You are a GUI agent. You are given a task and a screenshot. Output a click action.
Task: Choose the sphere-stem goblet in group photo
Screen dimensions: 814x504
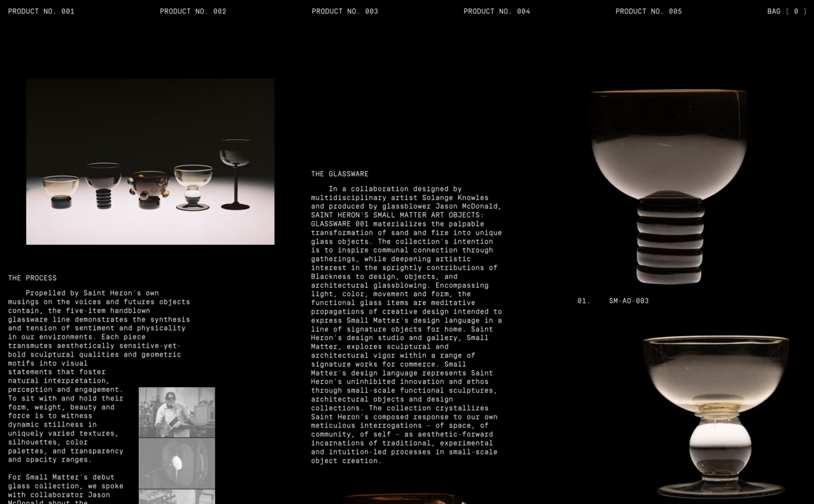pyautogui.click(x=193, y=187)
